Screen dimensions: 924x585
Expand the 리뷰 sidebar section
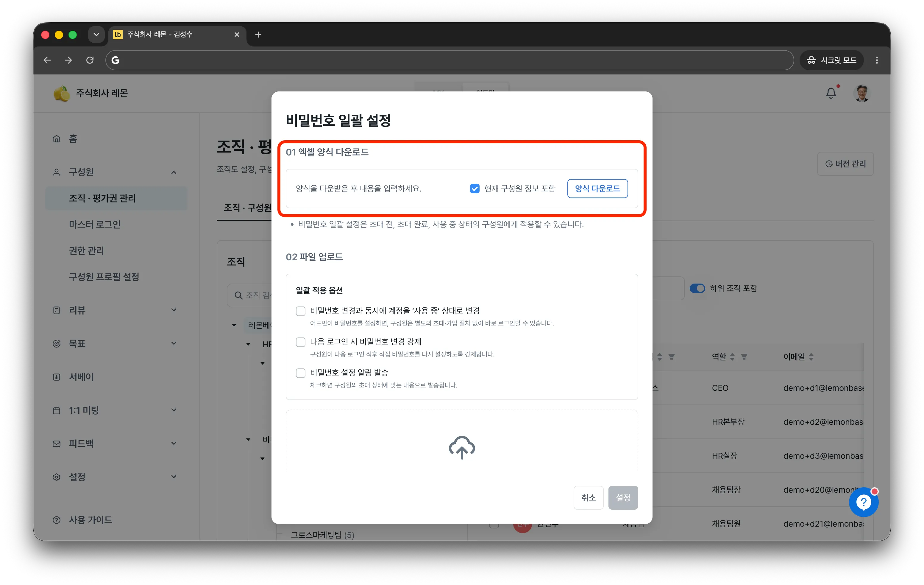click(x=174, y=310)
